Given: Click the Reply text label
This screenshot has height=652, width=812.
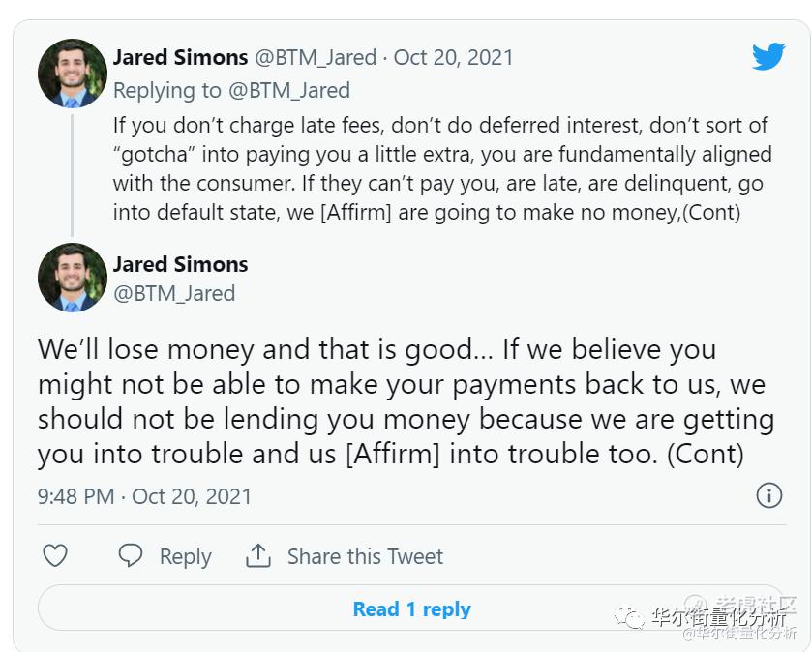Looking at the screenshot, I should tap(185, 556).
